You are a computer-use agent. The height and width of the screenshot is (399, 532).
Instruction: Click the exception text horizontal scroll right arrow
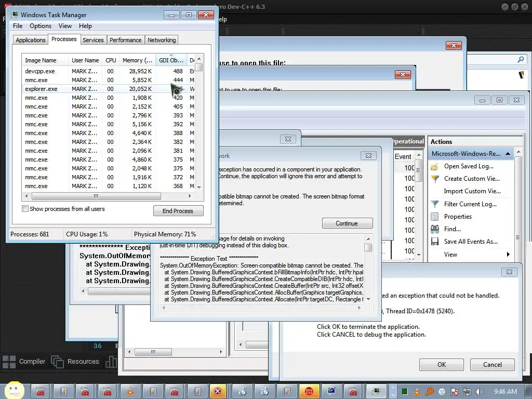(360, 308)
